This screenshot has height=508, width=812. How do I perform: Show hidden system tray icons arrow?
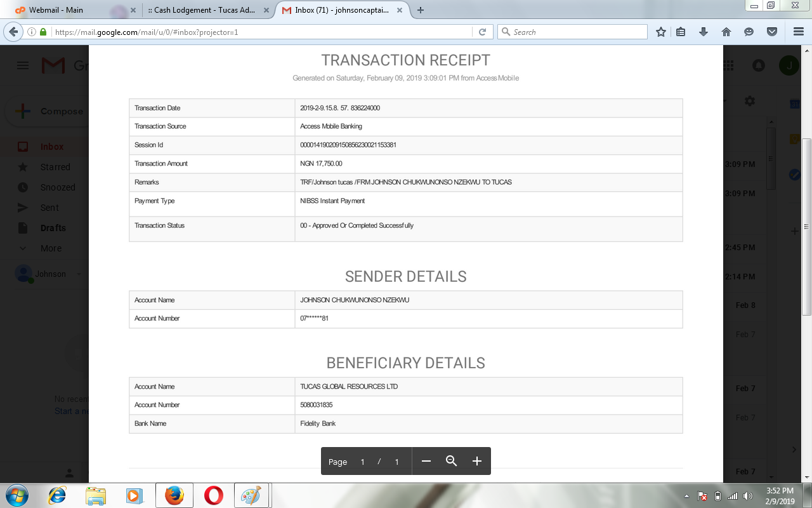point(687,496)
